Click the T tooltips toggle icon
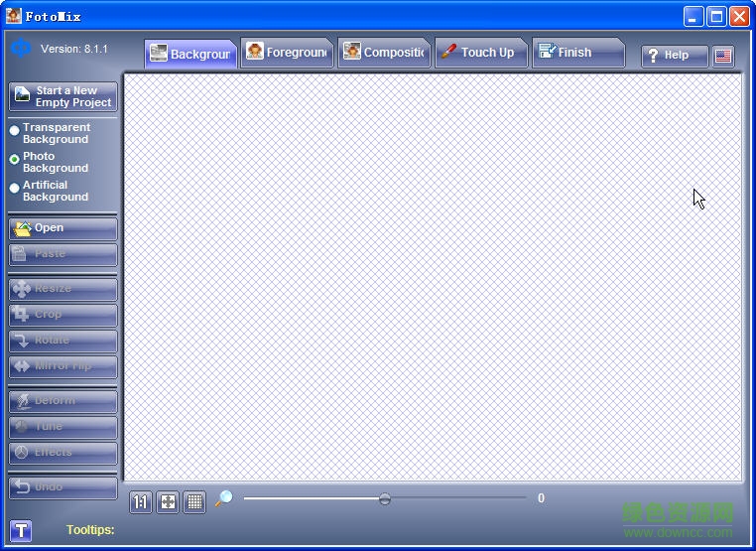The width and height of the screenshot is (756, 551). [21, 531]
